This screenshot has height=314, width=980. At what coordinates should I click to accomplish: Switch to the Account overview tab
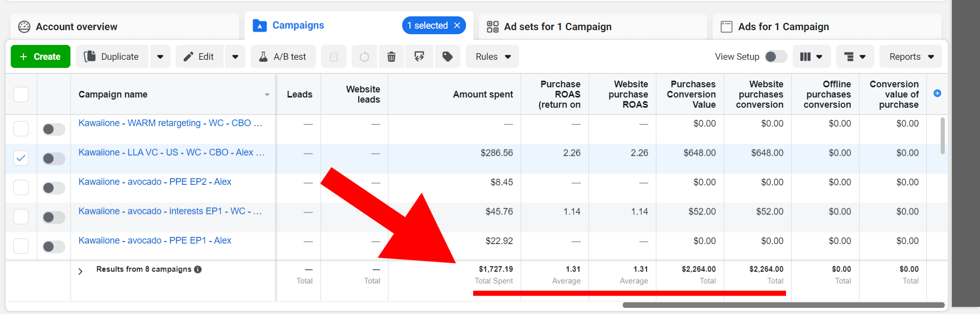[77, 27]
